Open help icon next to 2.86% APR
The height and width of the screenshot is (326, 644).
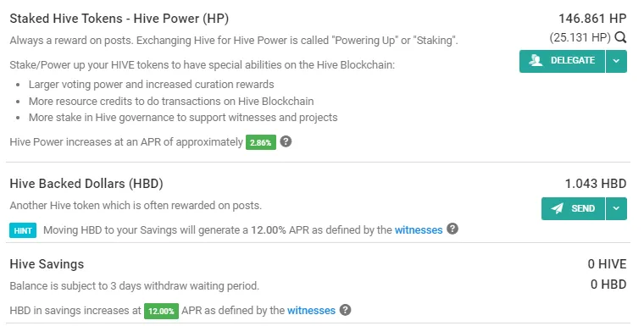coord(286,141)
